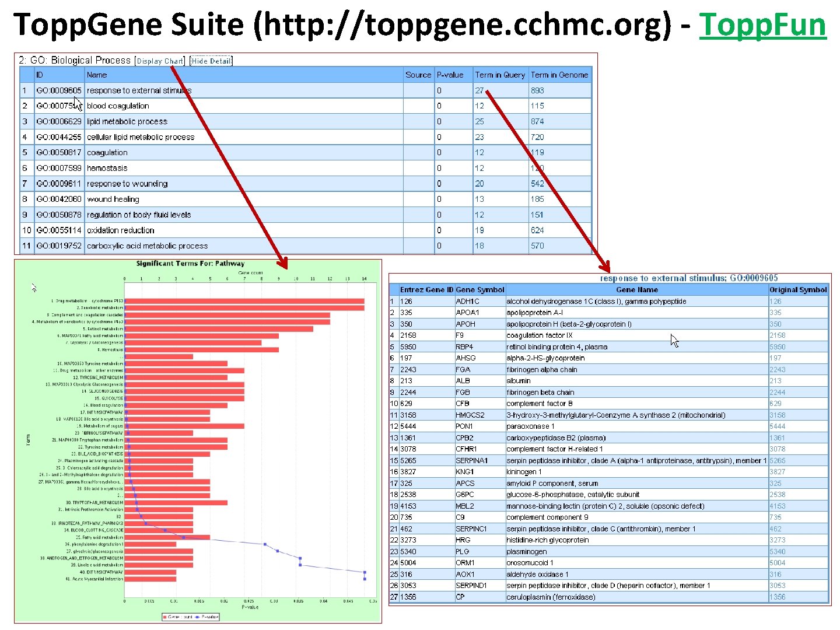The width and height of the screenshot is (840, 630).
Task: Open Original Symbol link 1356
Action: 778,597
